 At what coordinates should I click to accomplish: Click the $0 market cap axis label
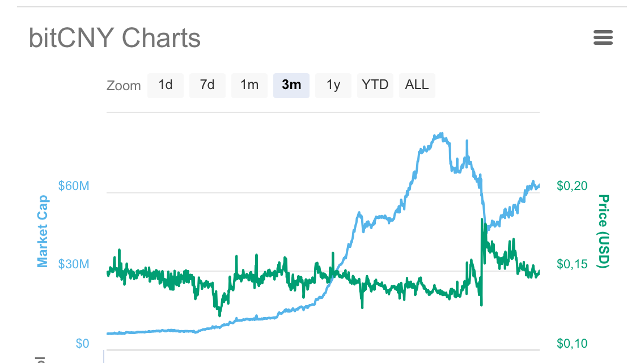click(x=82, y=344)
